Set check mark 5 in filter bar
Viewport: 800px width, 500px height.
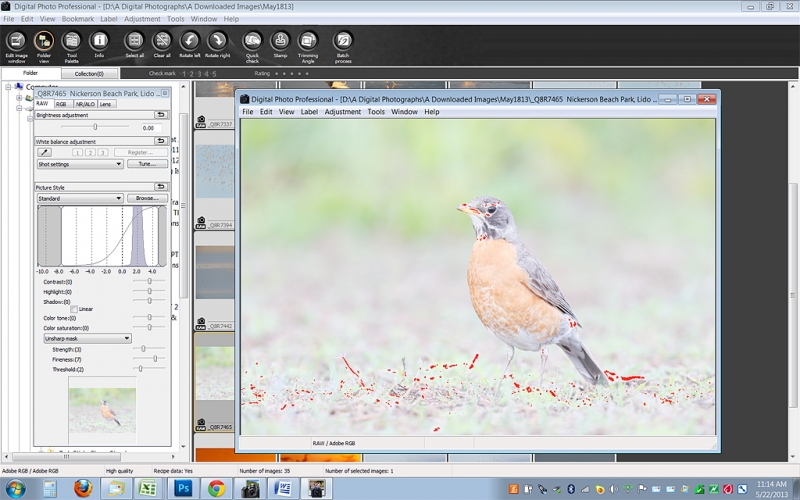[214, 74]
